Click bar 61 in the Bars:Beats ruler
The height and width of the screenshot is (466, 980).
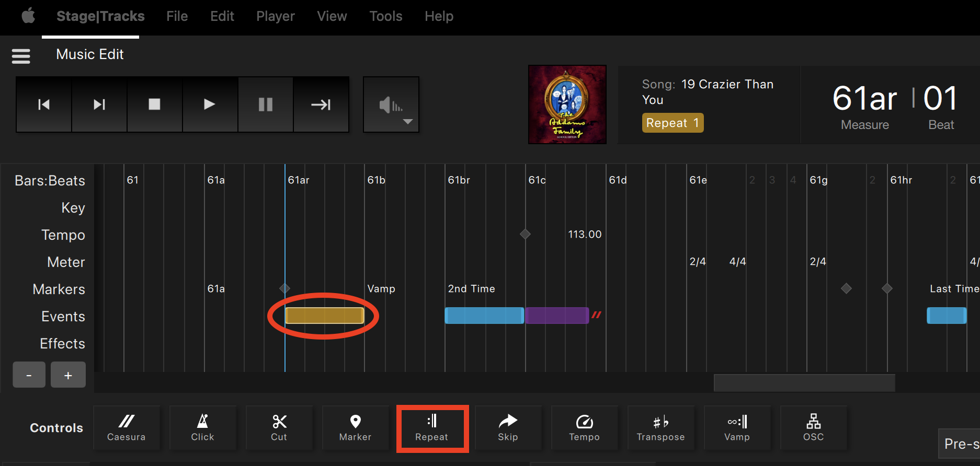click(132, 180)
